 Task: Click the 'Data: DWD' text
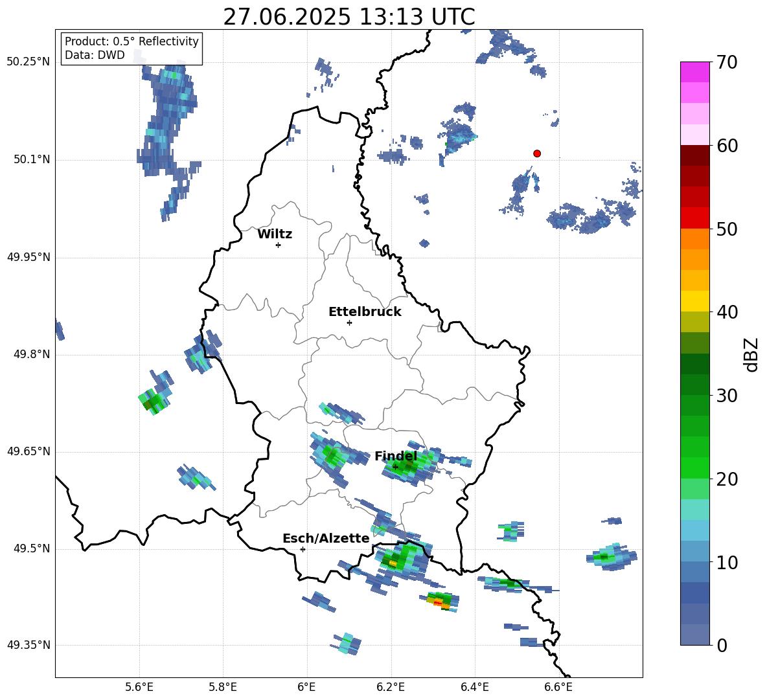[x=95, y=55]
